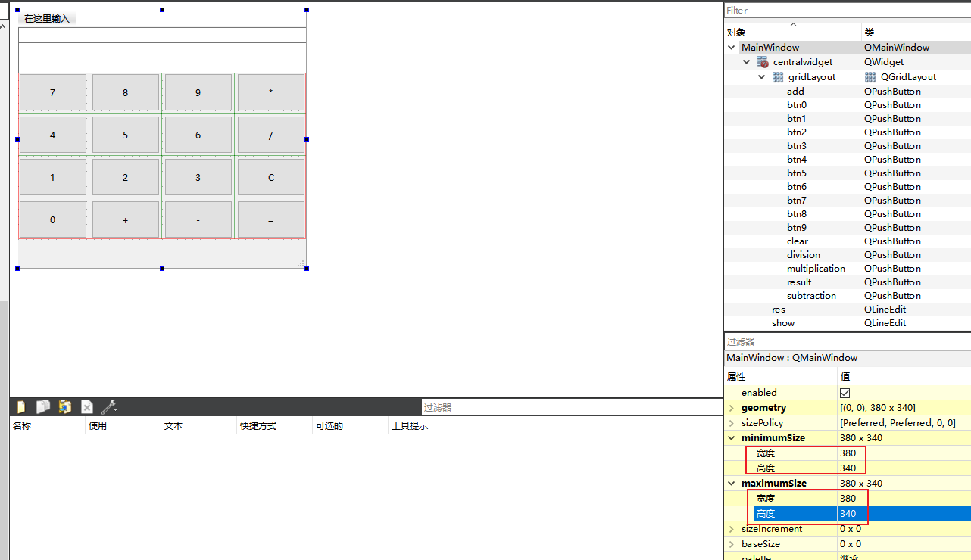Click the calculator button 2
The height and width of the screenshot is (560, 971).
(x=126, y=178)
